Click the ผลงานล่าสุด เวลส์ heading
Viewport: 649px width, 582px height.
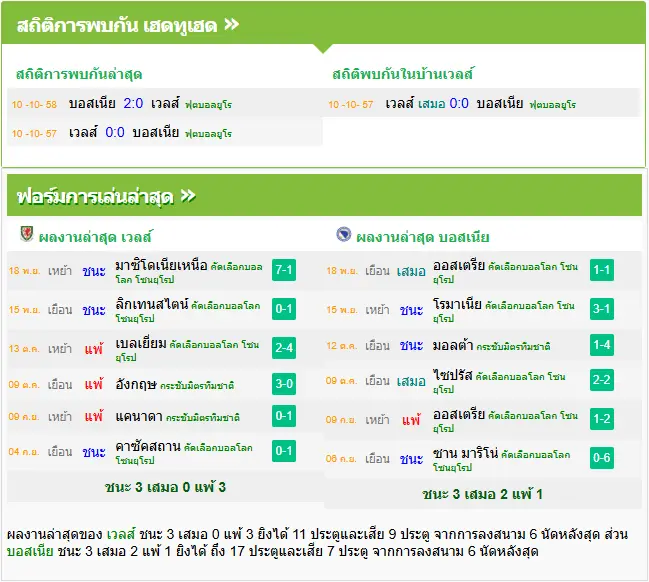point(95,237)
